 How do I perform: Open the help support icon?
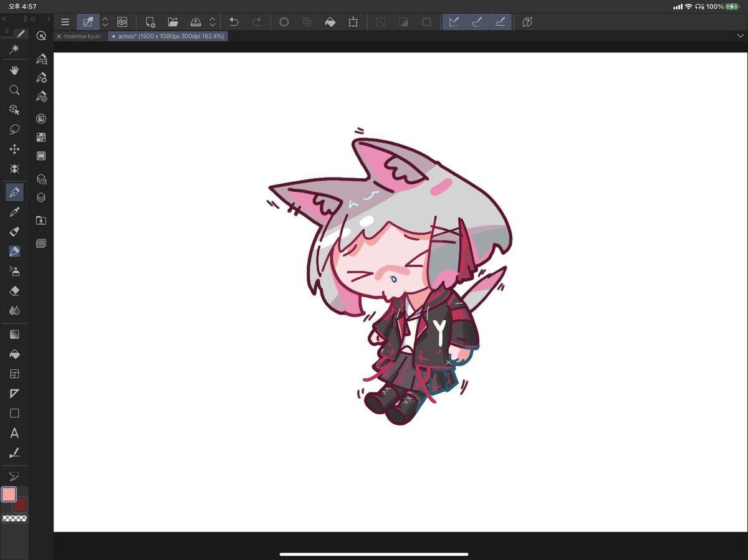(527, 22)
